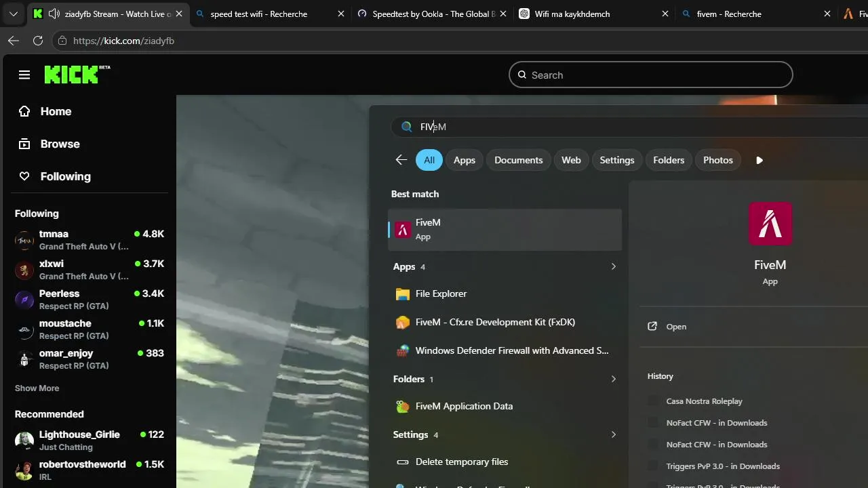This screenshot has height=488, width=868.
Task: Click tmnaa channel avatar
Action: [x=24, y=240]
